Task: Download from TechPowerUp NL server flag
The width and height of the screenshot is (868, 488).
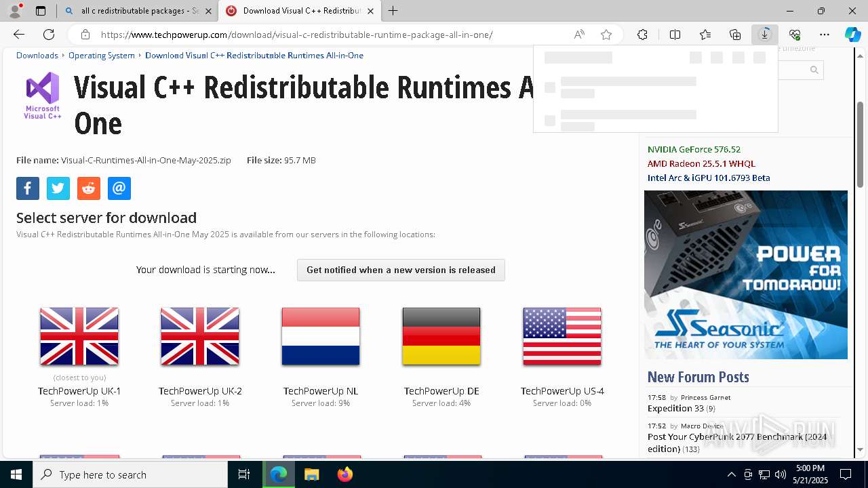Action: [321, 336]
